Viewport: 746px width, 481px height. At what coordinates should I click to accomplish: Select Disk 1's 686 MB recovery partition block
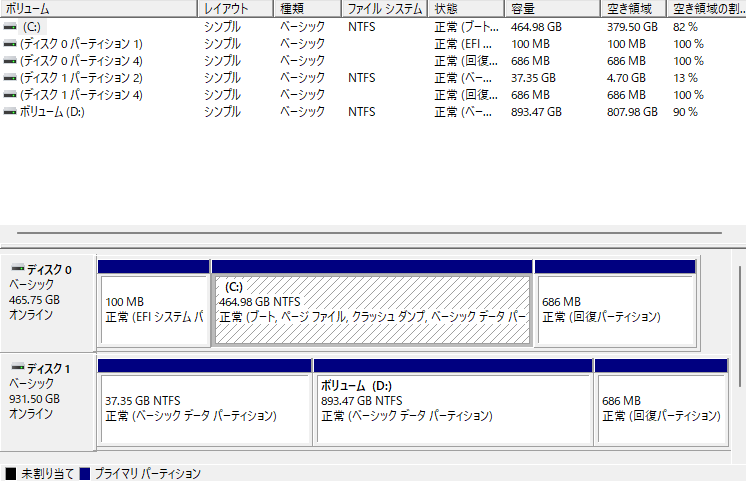660,408
